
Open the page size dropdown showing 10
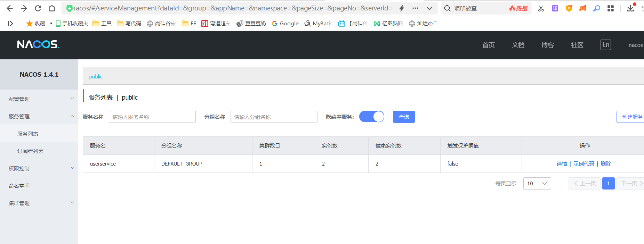(537, 183)
